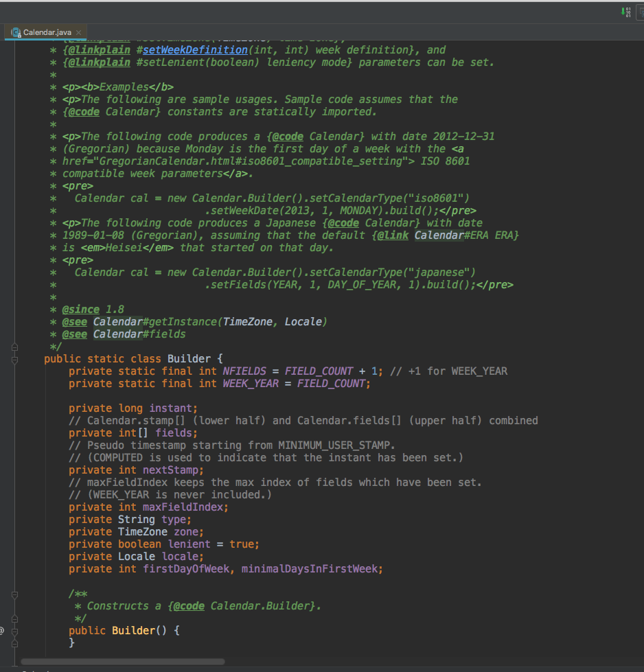
Task: Collapse the Builder() constructor fold marker
Action: (14, 632)
